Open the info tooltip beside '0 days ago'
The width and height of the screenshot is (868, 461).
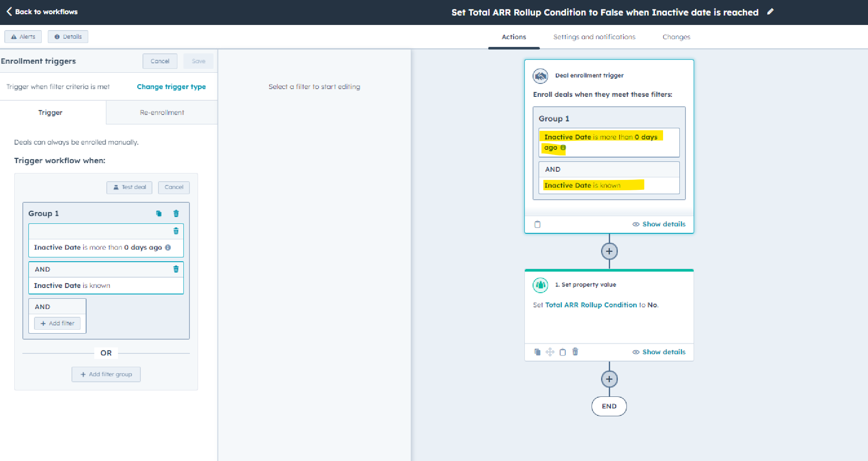coord(168,248)
